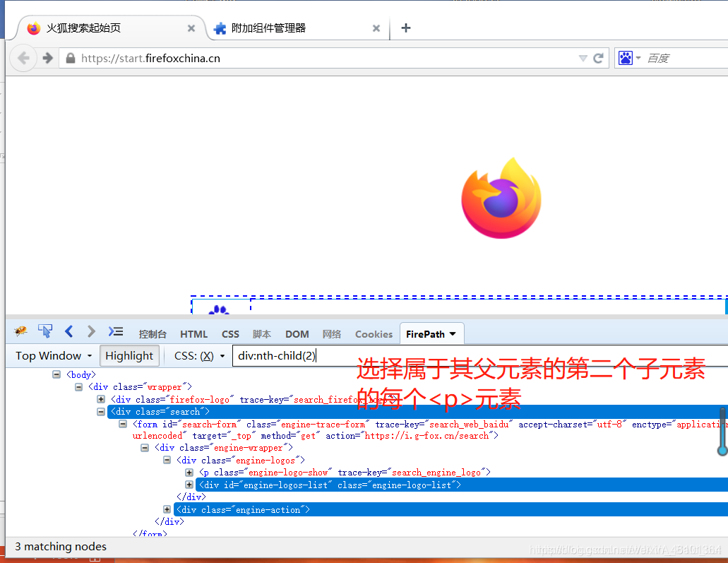This screenshot has width=728, height=563.
Task: Select the highlighted div class search row
Action: pyautogui.click(x=417, y=412)
